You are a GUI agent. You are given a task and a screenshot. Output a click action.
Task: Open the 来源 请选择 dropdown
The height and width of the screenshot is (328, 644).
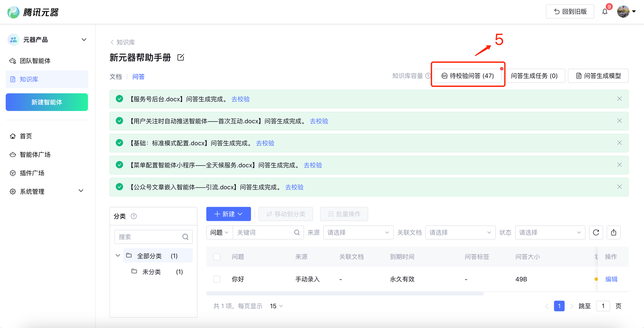(358, 233)
